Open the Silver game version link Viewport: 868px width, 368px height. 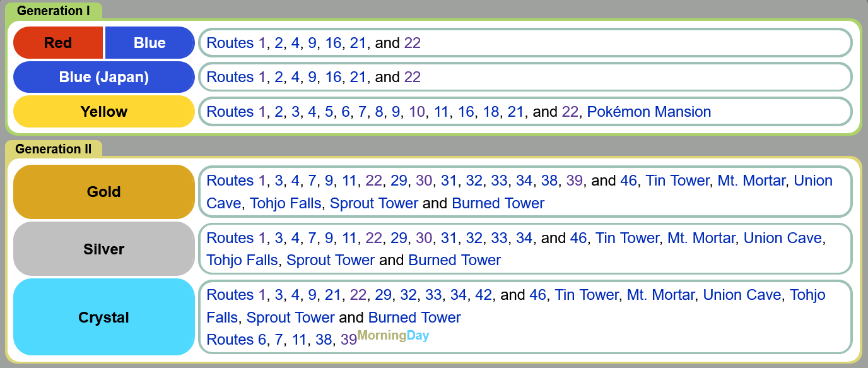click(x=104, y=249)
